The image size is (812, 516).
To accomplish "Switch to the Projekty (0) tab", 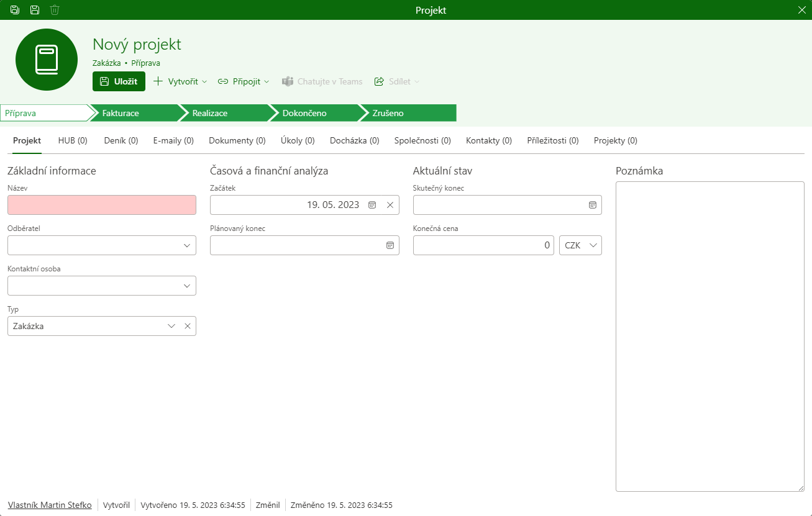I will (x=616, y=141).
